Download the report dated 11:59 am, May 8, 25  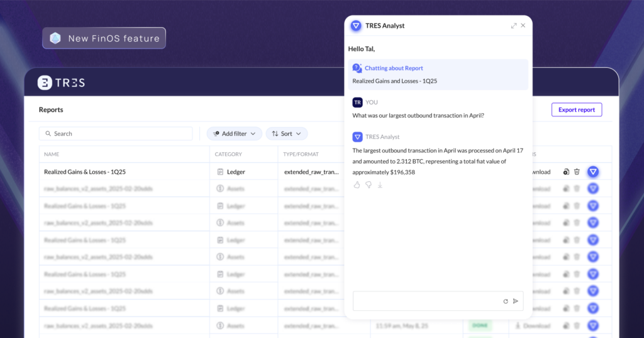click(533, 325)
